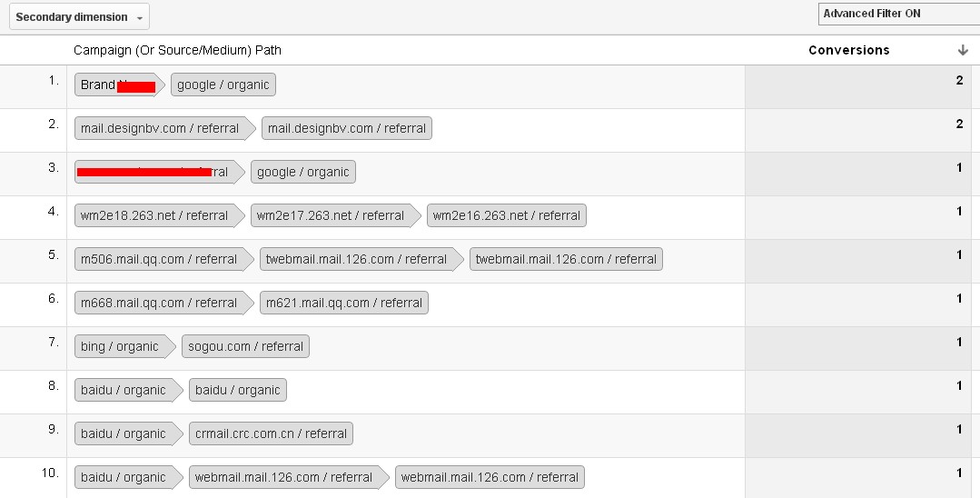Viewport: 980px width, 498px height.
Task: Click wm2e17.263.net / referral middle step
Action: [333, 215]
